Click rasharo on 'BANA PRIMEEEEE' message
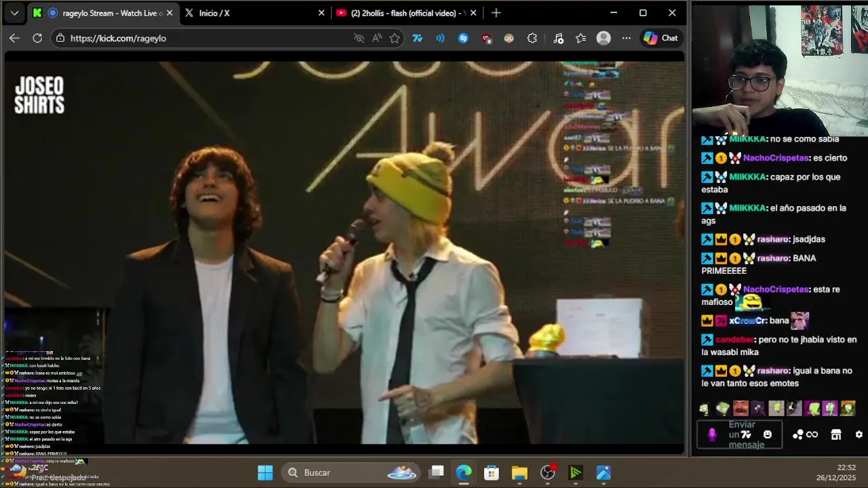 pyautogui.click(x=773, y=258)
